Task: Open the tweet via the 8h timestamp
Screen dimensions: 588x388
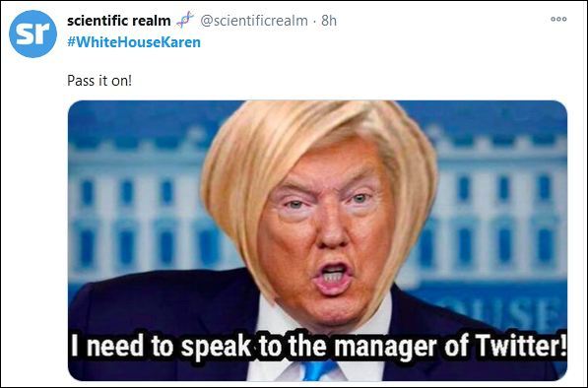Action: coord(329,21)
